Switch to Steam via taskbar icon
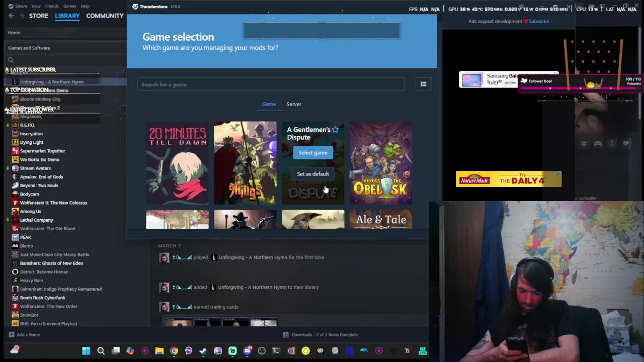The height and width of the screenshot is (362, 644). pyautogui.click(x=203, y=350)
